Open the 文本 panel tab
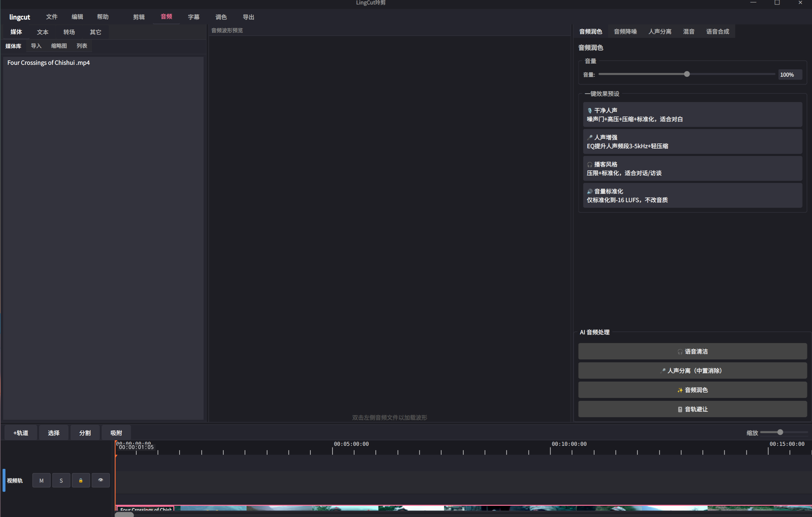 (42, 32)
